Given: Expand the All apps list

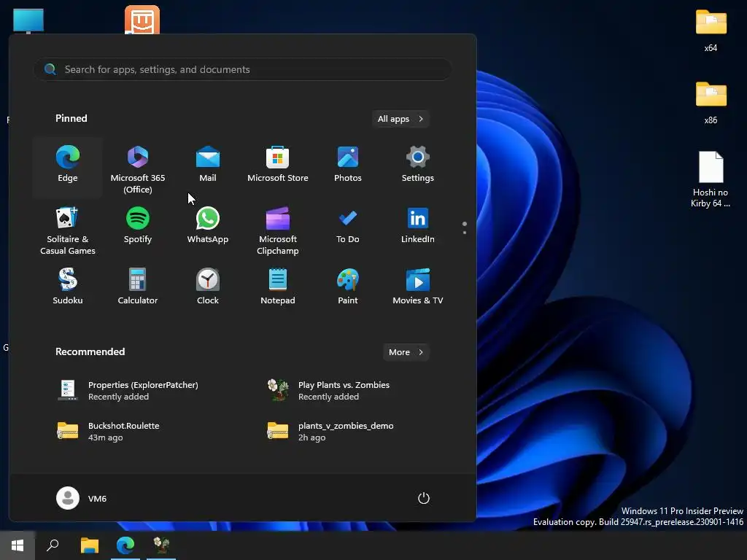Looking at the screenshot, I should (400, 119).
